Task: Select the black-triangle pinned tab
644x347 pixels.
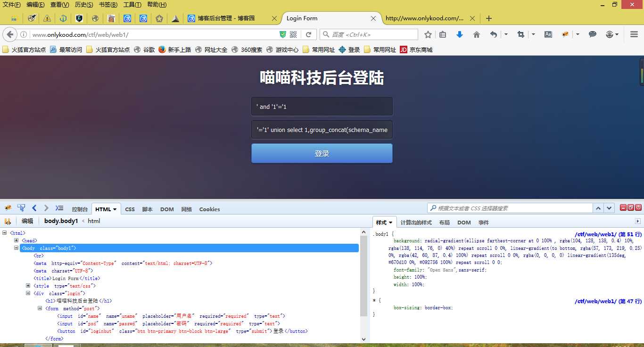Action: 175,18
